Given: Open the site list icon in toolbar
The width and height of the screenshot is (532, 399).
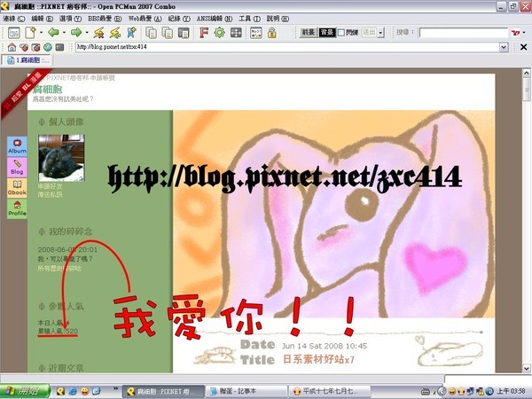Looking at the screenshot, I should coord(14,33).
